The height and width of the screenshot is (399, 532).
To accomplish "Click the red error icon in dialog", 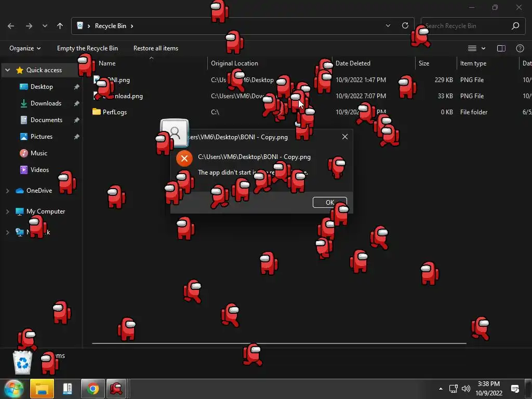I will coord(184,158).
